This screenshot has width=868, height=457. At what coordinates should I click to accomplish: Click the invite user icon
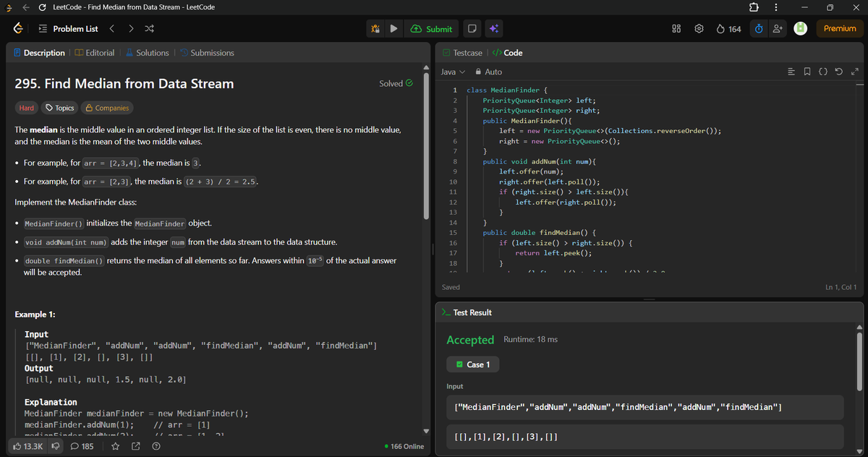click(778, 29)
